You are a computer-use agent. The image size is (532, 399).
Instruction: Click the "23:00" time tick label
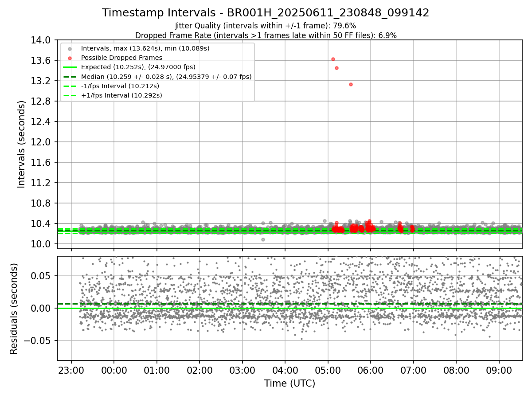(x=71, y=370)
